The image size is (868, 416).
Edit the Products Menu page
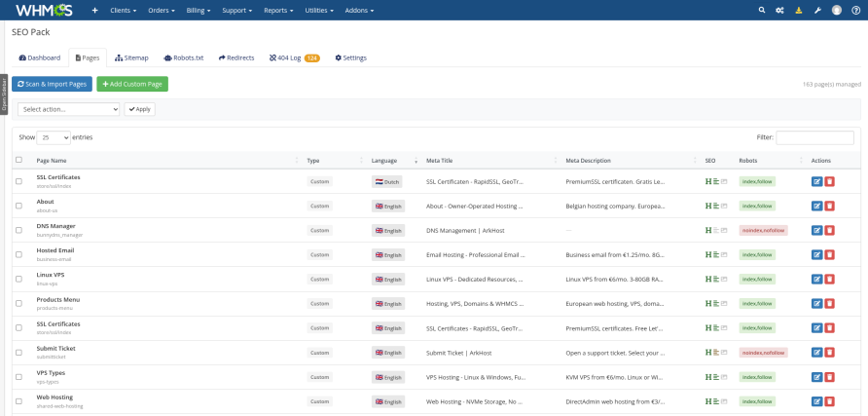point(817,304)
